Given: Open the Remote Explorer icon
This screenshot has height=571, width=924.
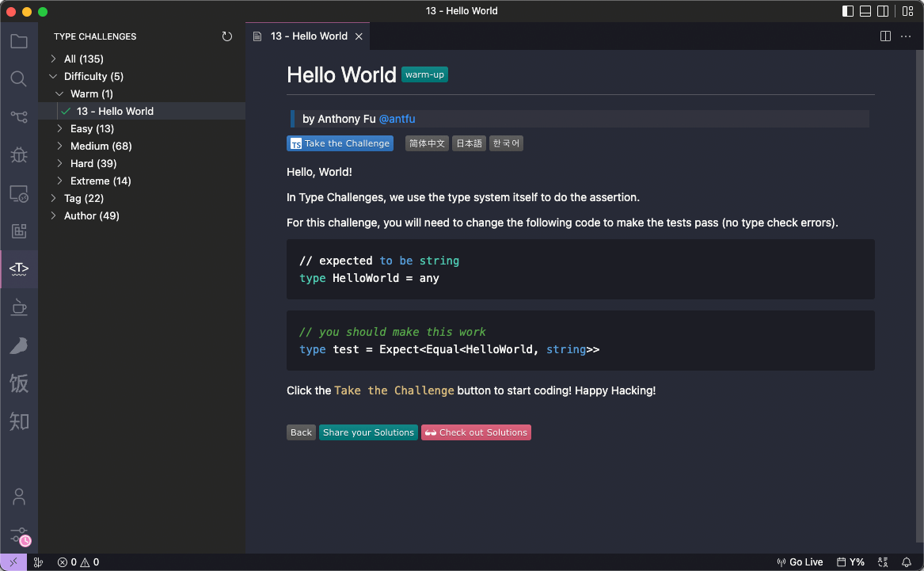Looking at the screenshot, I should [18, 192].
